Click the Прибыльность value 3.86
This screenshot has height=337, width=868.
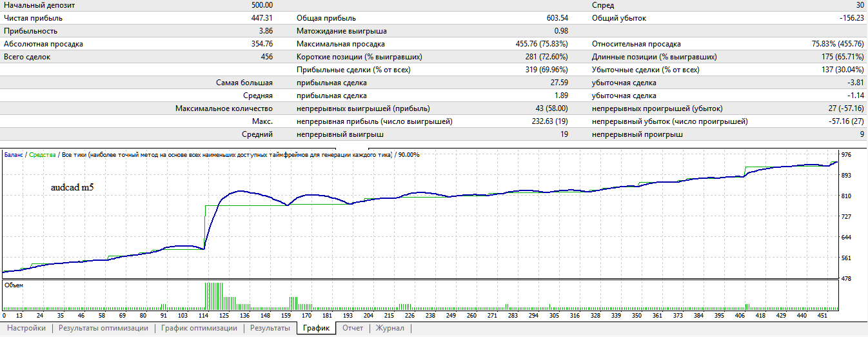coord(266,31)
